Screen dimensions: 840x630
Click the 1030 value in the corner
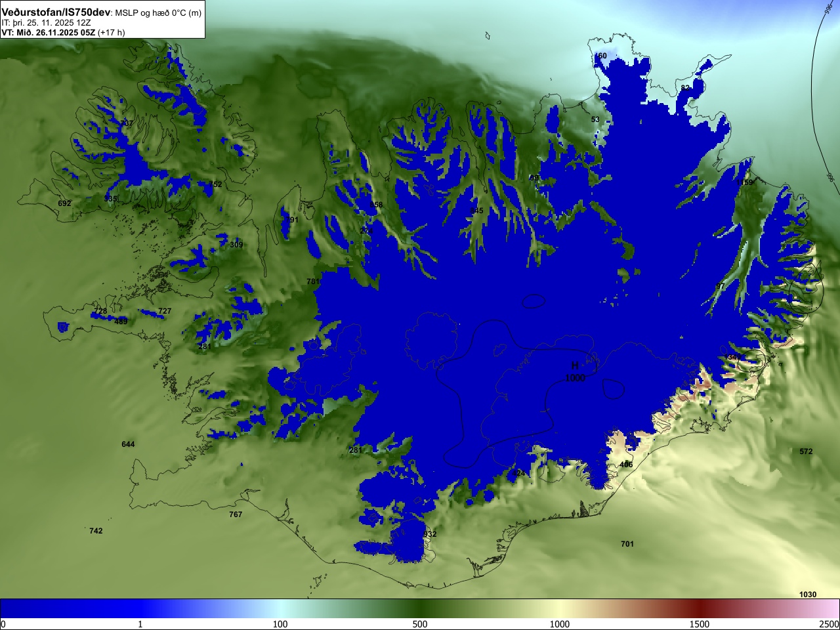[808, 595]
